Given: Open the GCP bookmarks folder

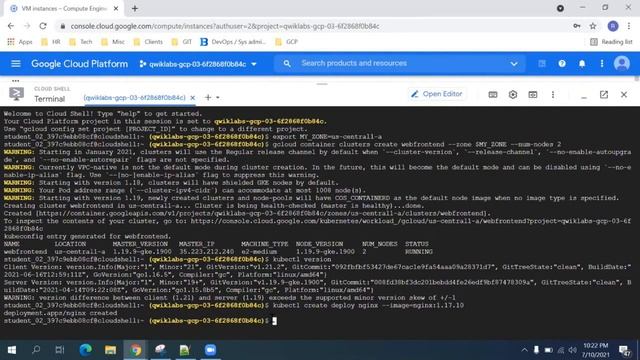Looking at the screenshot, I should point(287,42).
